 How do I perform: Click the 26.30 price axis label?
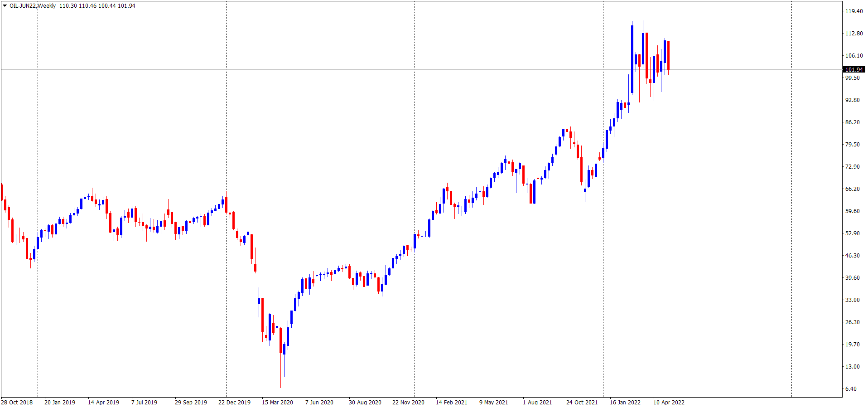click(x=852, y=322)
